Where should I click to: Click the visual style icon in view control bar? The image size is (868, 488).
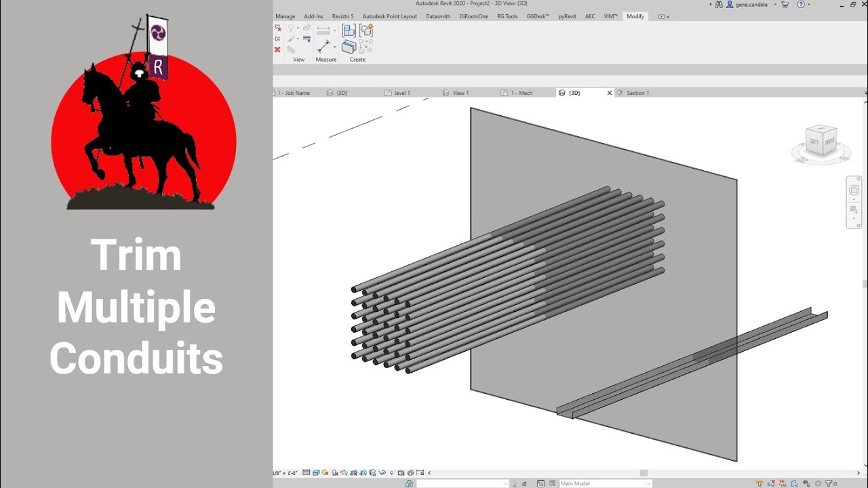316,472
